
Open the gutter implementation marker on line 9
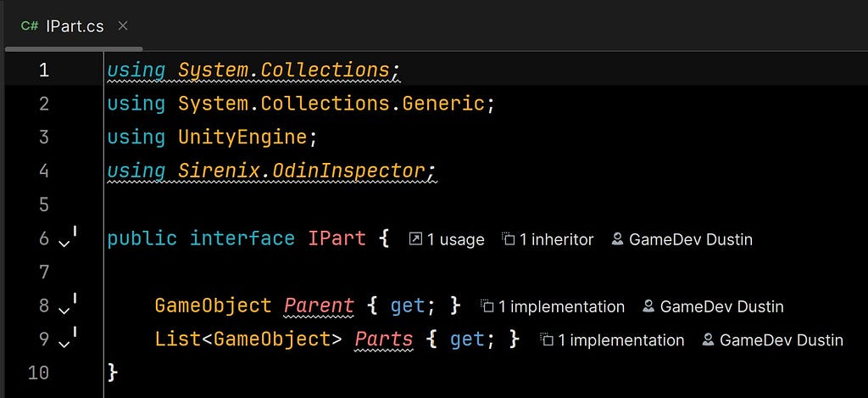coord(68,339)
